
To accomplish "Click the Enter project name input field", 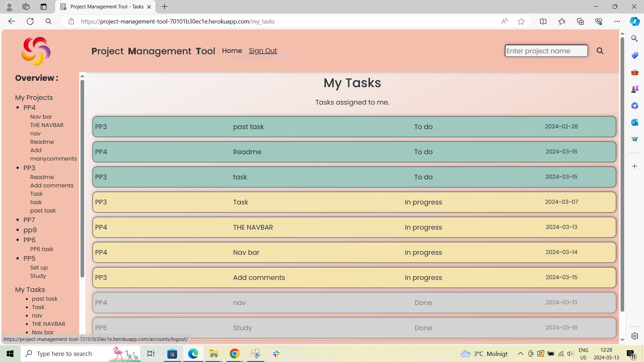I will [x=546, y=51].
